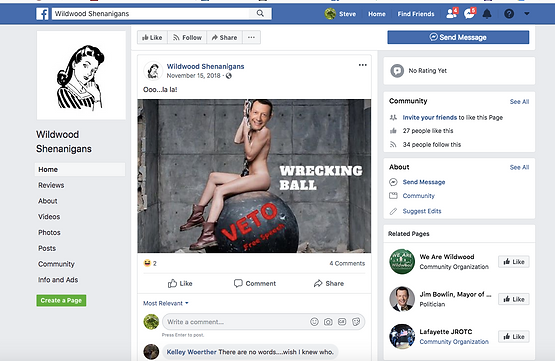Click the post Comment button
The height and width of the screenshot is (361, 555).
point(254,283)
